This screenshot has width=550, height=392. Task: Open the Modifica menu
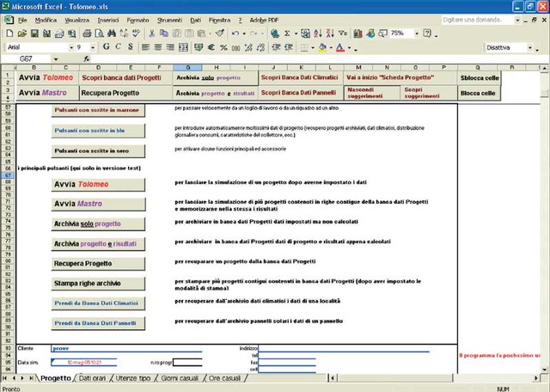click(46, 21)
